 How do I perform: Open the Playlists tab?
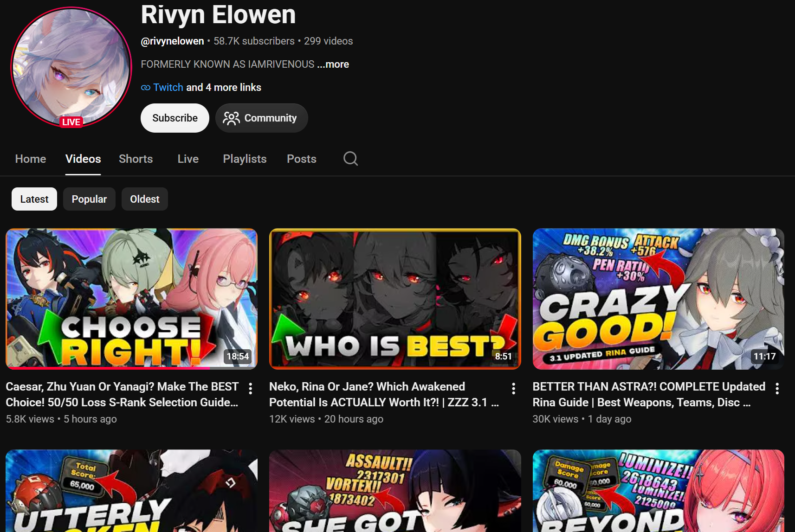[x=245, y=159]
